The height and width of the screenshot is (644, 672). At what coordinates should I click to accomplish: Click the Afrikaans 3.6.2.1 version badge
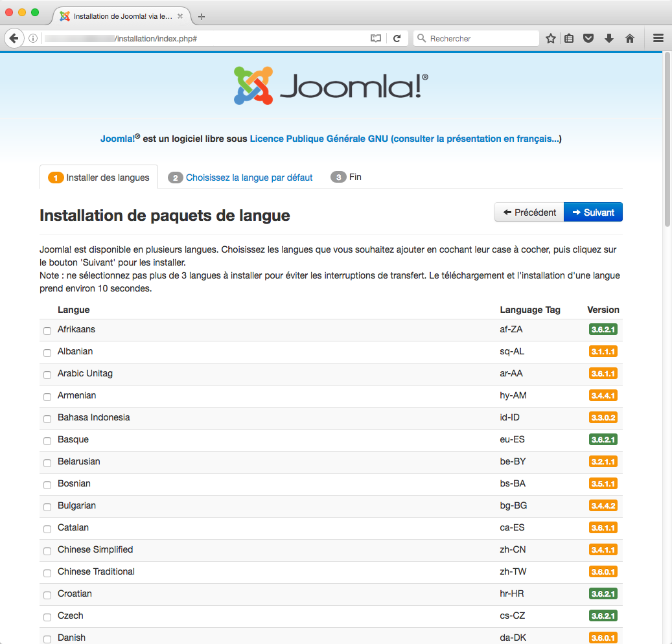tap(603, 330)
